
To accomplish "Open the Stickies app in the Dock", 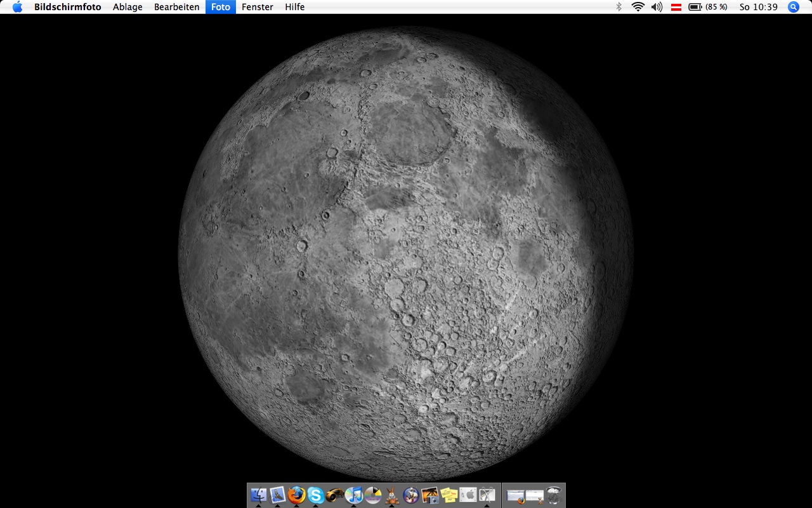I will 449,495.
